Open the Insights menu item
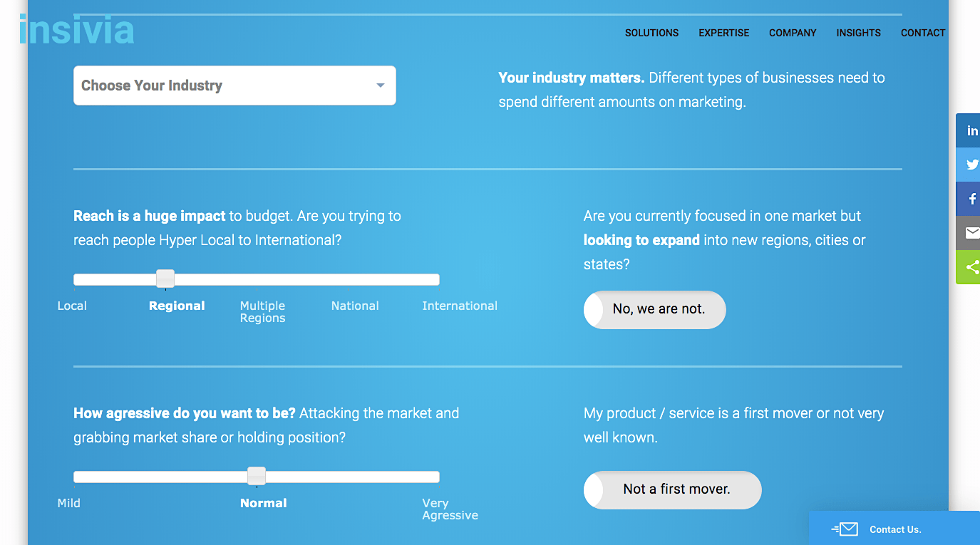Viewport: 980px width, 545px height. [x=858, y=33]
